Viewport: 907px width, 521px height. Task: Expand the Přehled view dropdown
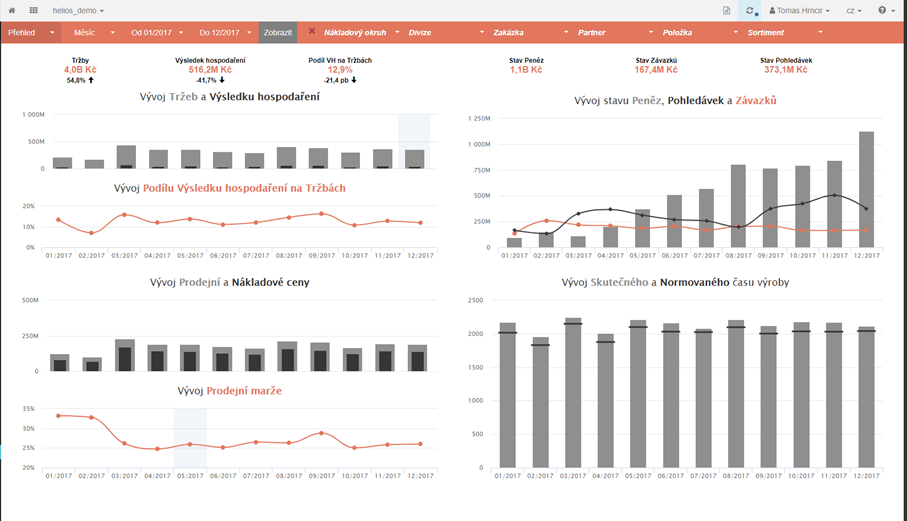(30, 32)
